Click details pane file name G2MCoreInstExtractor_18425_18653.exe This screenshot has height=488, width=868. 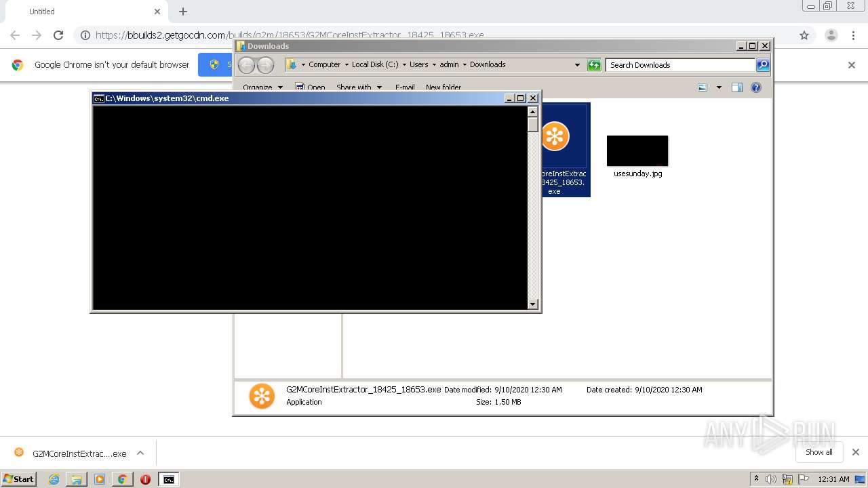click(363, 390)
